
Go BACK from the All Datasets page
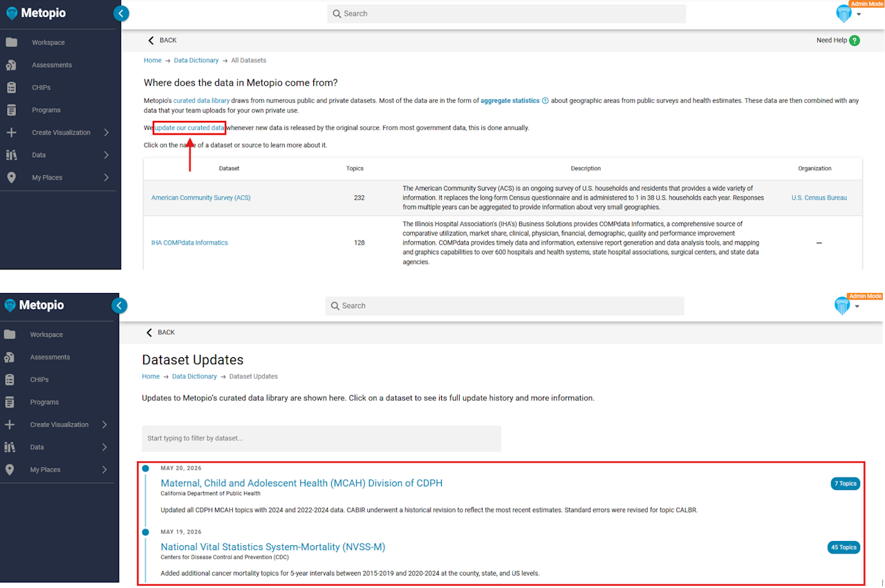(162, 40)
